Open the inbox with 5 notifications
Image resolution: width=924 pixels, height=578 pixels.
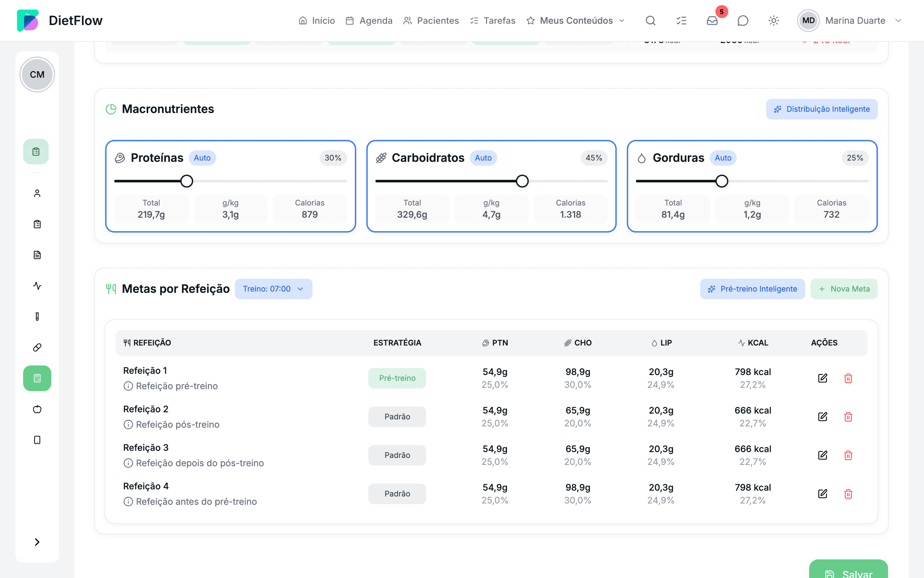713,21
